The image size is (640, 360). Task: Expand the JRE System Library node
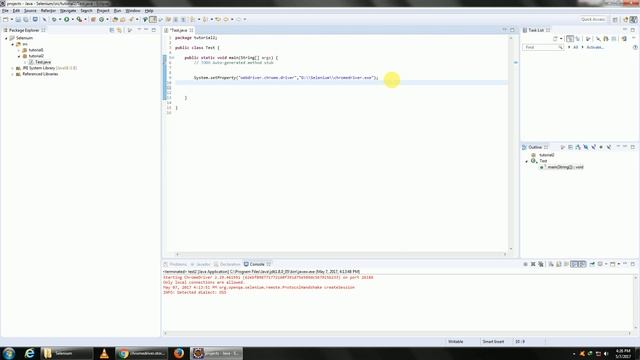(13, 68)
